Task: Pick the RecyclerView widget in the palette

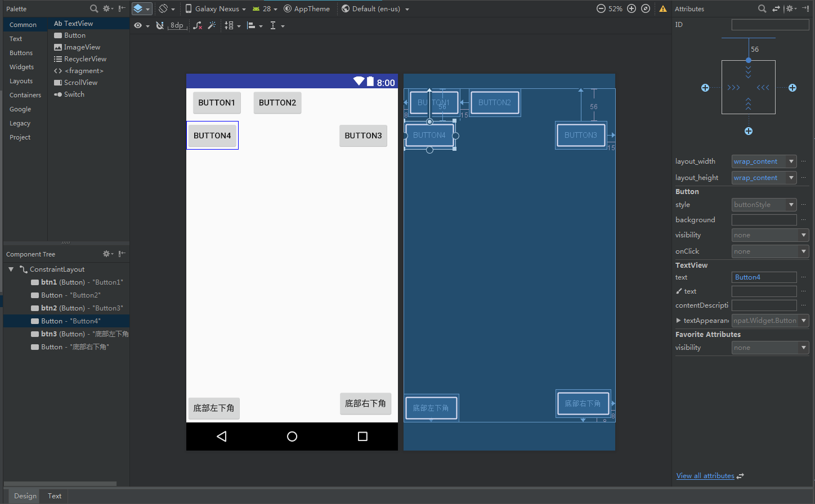Action: 88,59
